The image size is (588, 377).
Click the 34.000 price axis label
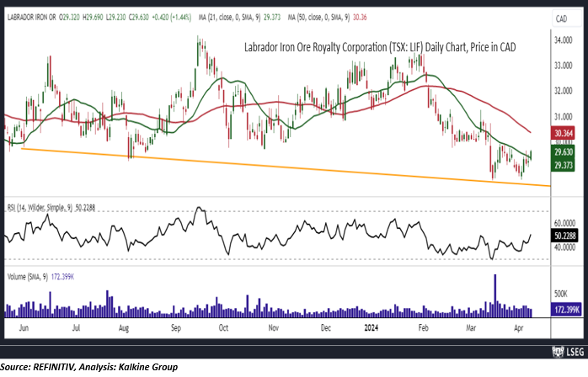564,40
